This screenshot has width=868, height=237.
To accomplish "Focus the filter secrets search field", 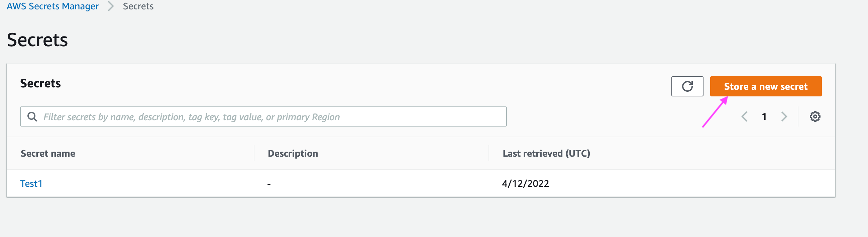I will click(263, 116).
